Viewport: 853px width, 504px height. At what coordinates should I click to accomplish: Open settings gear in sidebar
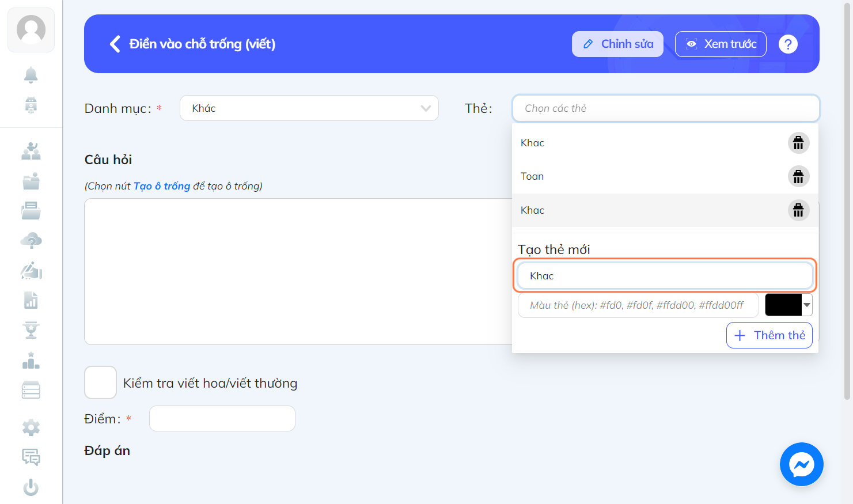coord(31,427)
